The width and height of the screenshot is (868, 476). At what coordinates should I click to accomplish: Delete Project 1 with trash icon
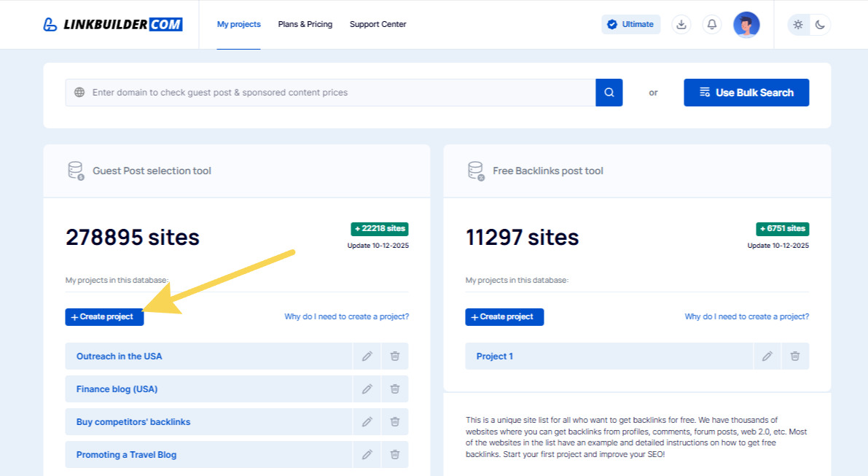click(x=795, y=356)
